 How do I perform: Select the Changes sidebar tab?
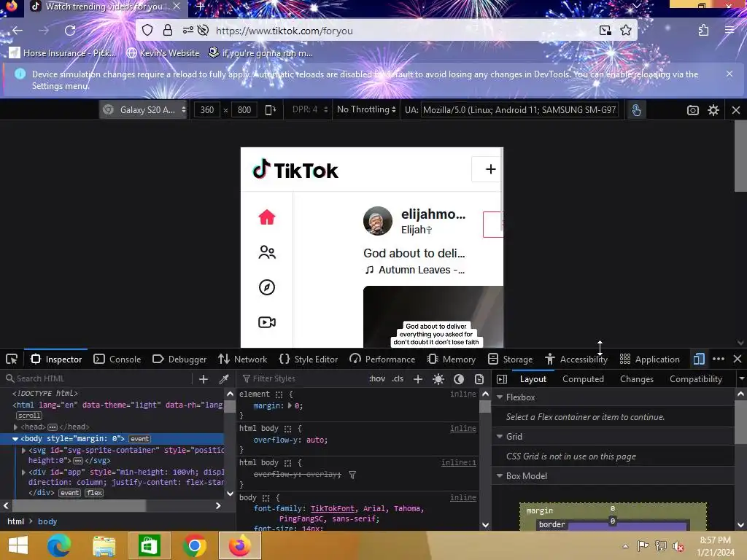(x=636, y=379)
